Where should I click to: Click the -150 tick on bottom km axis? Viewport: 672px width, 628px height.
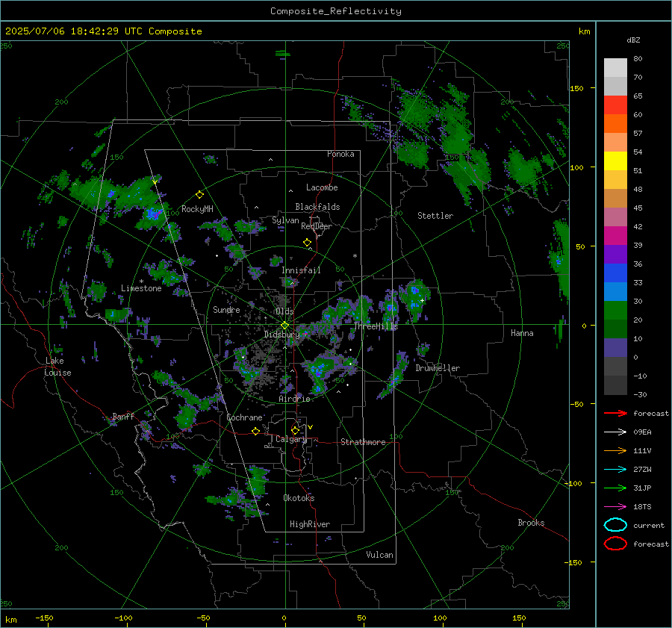click(x=44, y=618)
